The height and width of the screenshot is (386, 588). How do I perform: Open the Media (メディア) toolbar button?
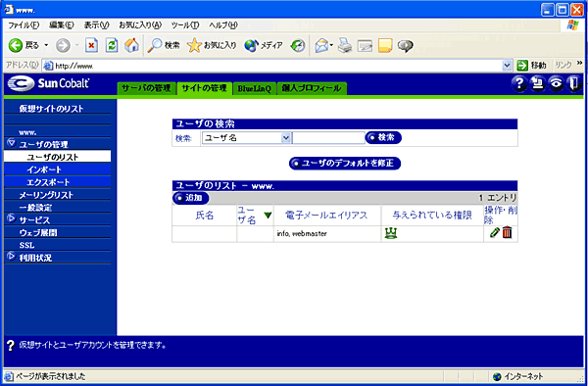(x=264, y=46)
